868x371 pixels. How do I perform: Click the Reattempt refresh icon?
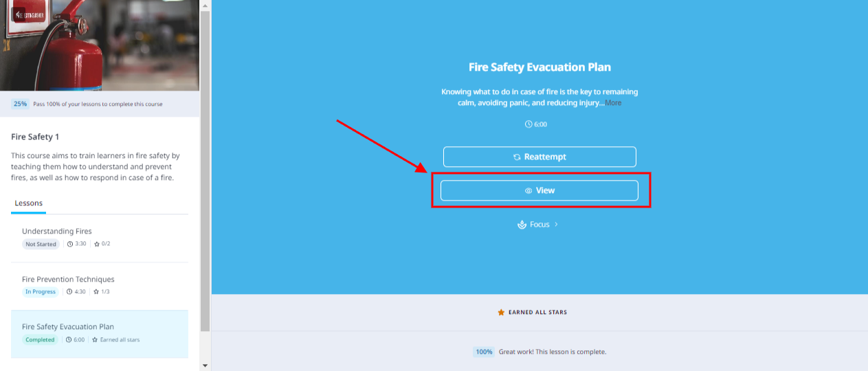517,157
